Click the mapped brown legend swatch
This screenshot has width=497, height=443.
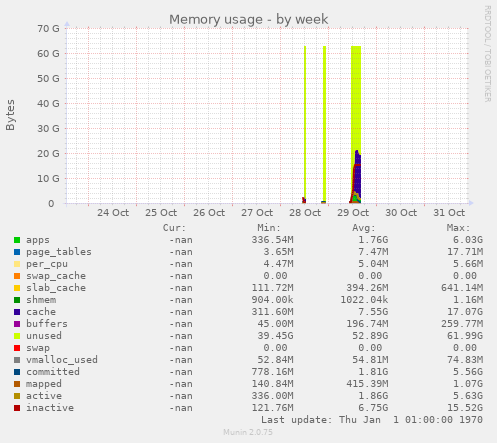(x=17, y=384)
